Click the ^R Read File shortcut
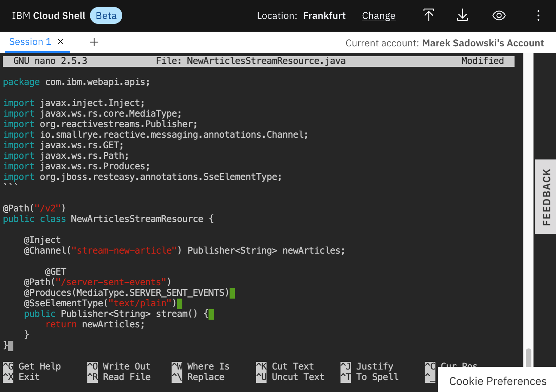This screenshot has height=392, width=556. (119, 377)
